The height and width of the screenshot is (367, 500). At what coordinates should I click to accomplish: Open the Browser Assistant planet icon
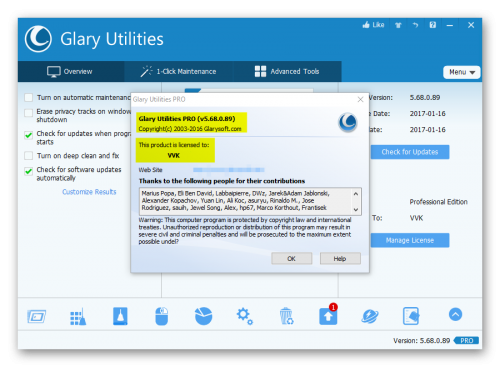[x=370, y=316]
